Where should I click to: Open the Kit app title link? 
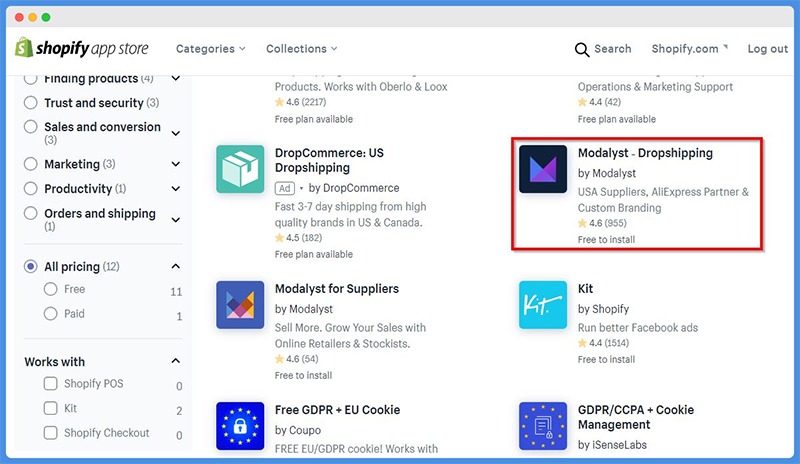pyautogui.click(x=585, y=289)
